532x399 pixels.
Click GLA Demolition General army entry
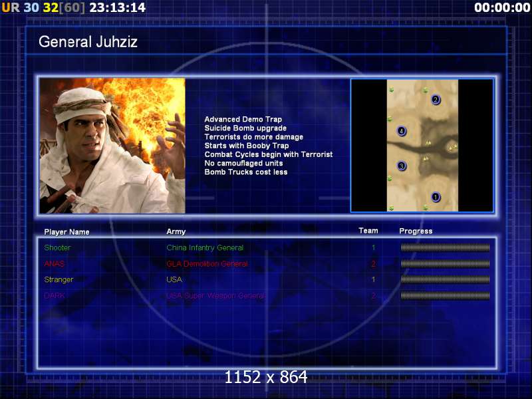[x=207, y=263]
